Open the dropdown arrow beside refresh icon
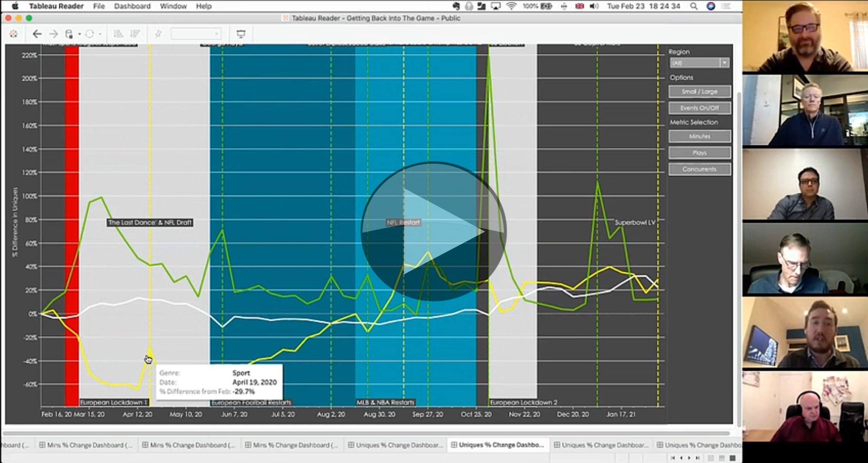The height and width of the screenshot is (463, 868). (100, 34)
